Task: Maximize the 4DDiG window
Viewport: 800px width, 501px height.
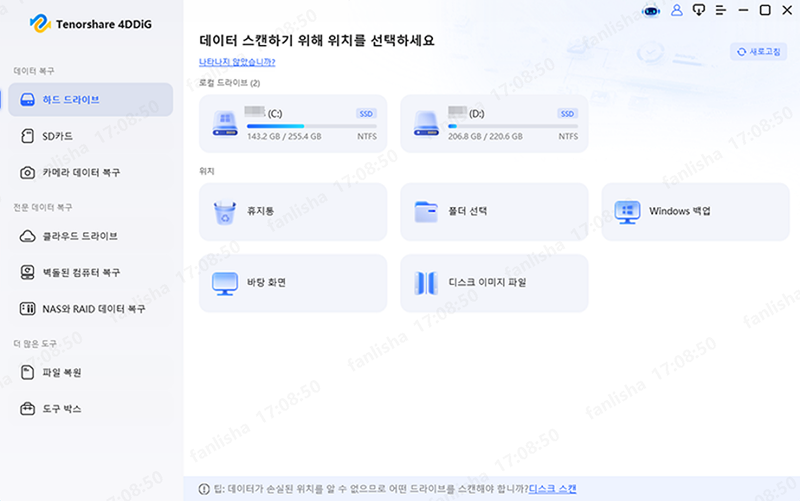Action: click(x=765, y=10)
